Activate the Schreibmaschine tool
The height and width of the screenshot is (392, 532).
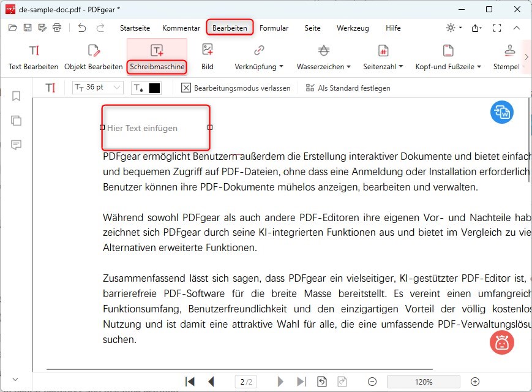(157, 57)
